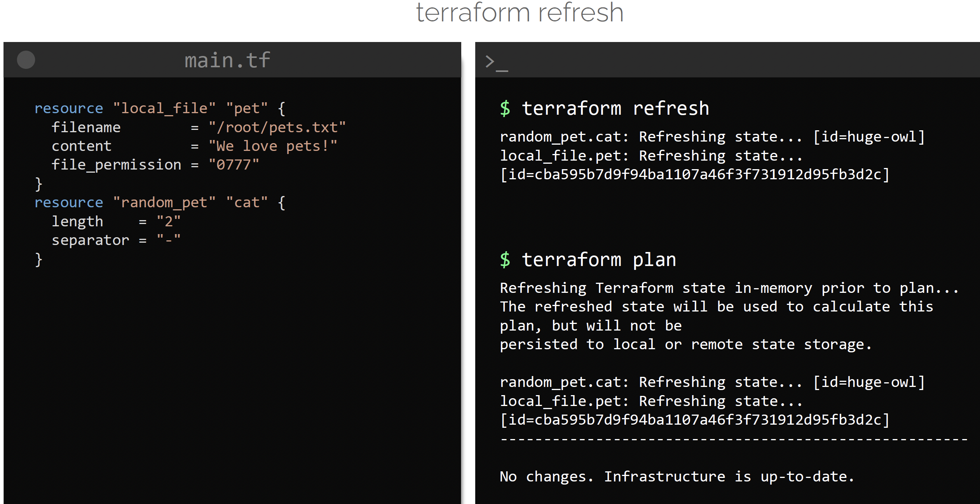Image resolution: width=980 pixels, height=504 pixels.
Task: Click the "No changes. Infrastructure is up-to-date." message
Action: 677,477
